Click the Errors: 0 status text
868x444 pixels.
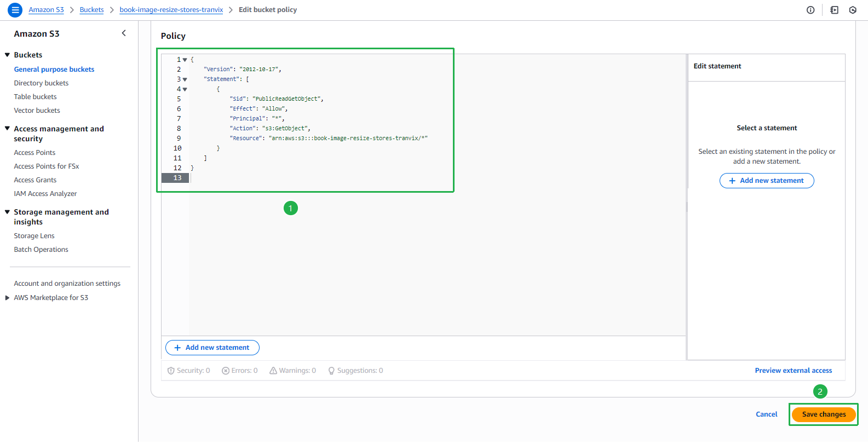(244, 371)
